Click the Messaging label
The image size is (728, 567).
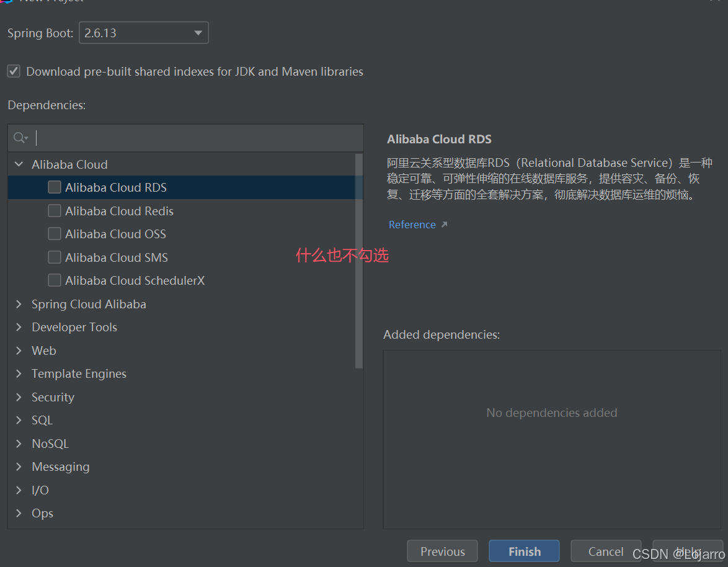pyautogui.click(x=61, y=467)
